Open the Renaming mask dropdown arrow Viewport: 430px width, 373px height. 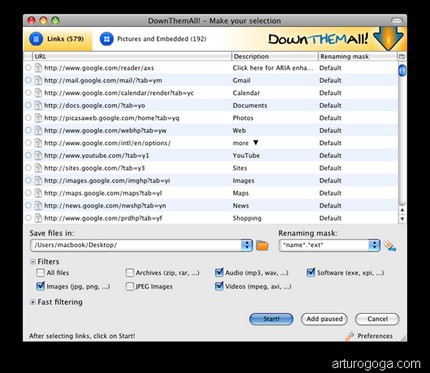[374, 245]
